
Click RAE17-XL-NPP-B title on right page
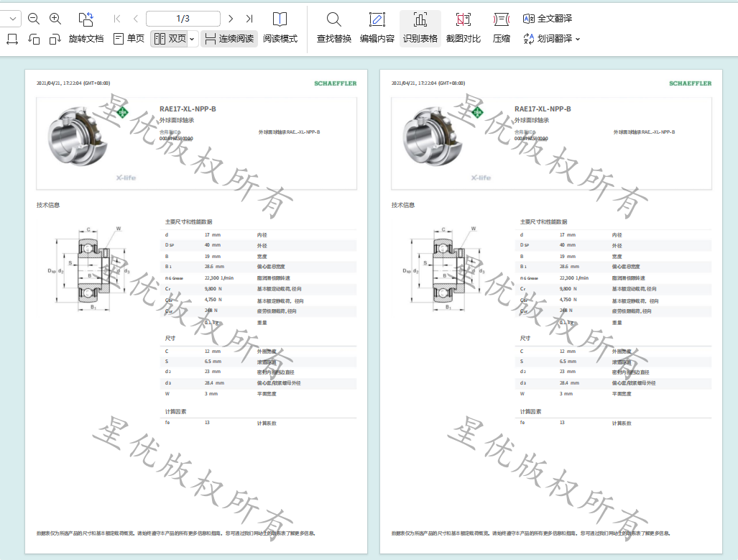click(543, 109)
